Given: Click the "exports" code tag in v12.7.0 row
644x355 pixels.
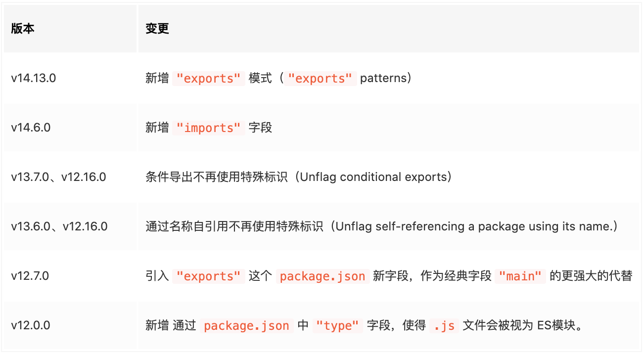Looking at the screenshot, I should [x=208, y=276].
